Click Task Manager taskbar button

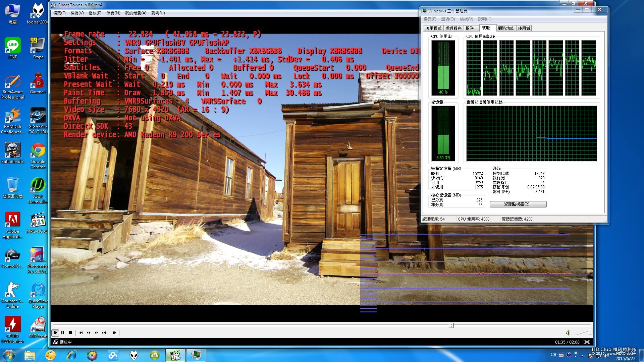coord(196,355)
